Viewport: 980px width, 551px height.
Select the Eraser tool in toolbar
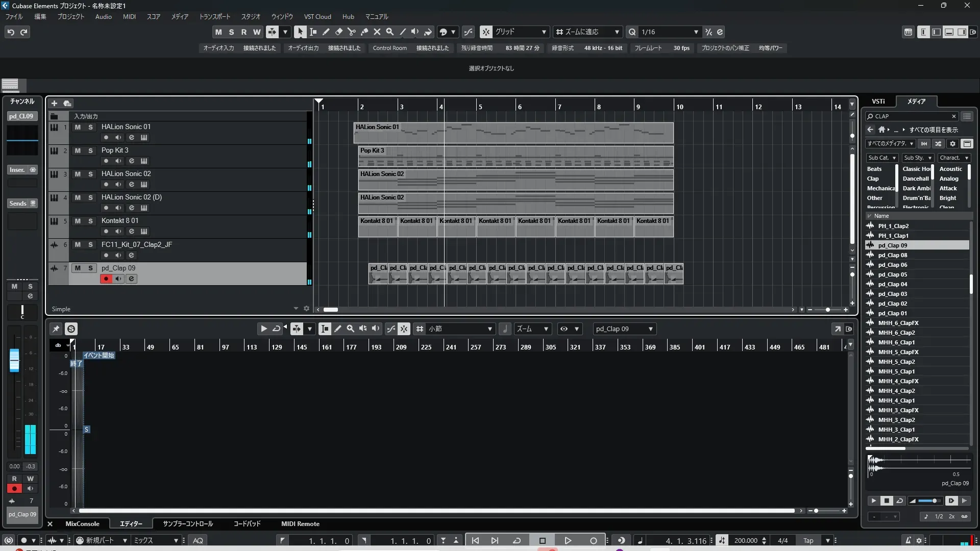click(338, 32)
